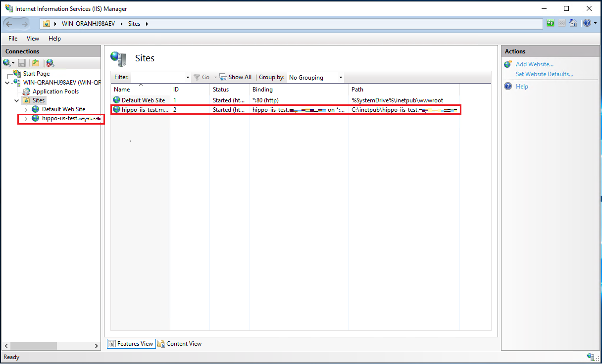Image resolution: width=602 pixels, height=364 pixels.
Task: Click the Refresh Page green icon
Action: pyautogui.click(x=551, y=23)
